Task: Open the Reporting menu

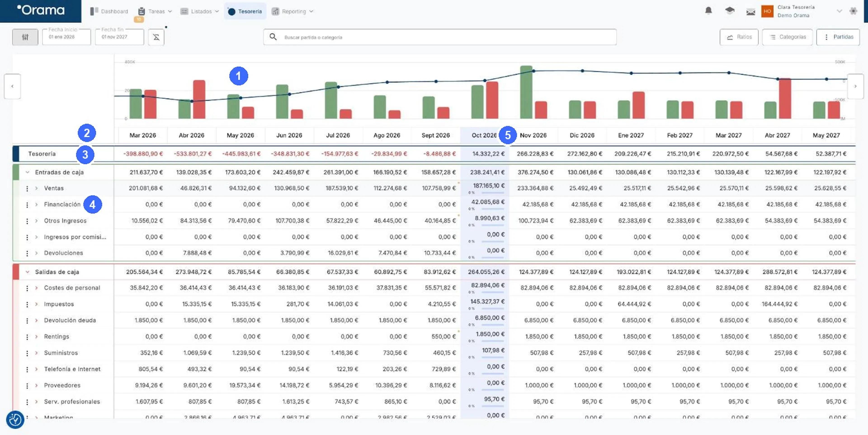Action: click(292, 12)
